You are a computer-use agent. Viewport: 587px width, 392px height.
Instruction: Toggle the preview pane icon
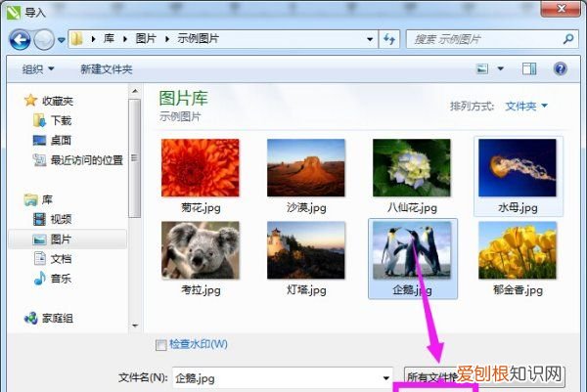pos(529,68)
